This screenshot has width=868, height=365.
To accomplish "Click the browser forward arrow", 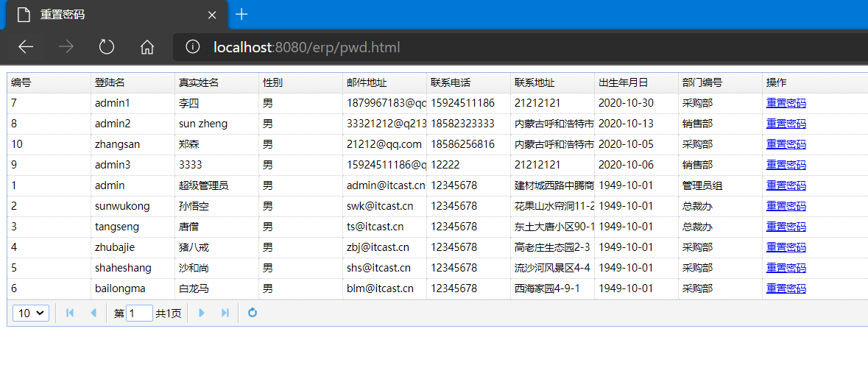I will (x=66, y=47).
